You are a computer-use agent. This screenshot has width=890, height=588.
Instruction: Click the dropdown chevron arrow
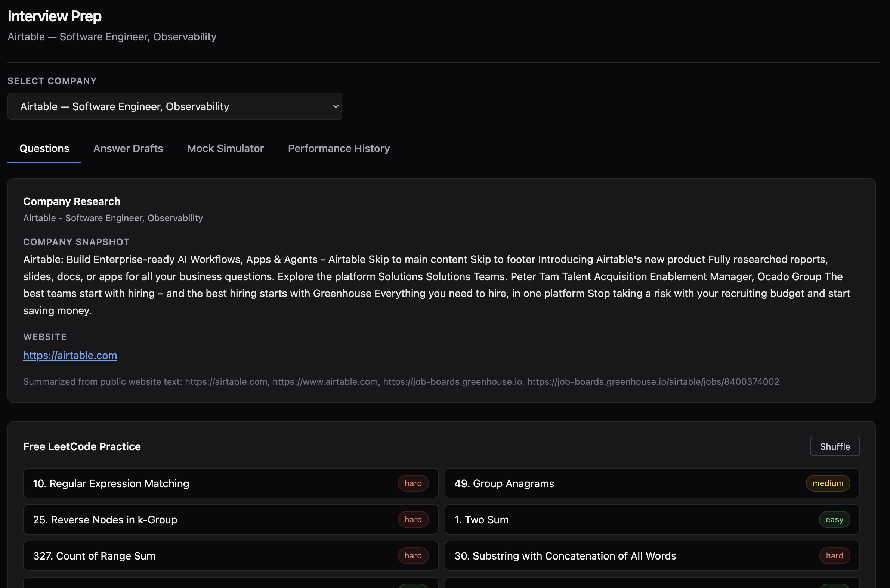click(335, 106)
